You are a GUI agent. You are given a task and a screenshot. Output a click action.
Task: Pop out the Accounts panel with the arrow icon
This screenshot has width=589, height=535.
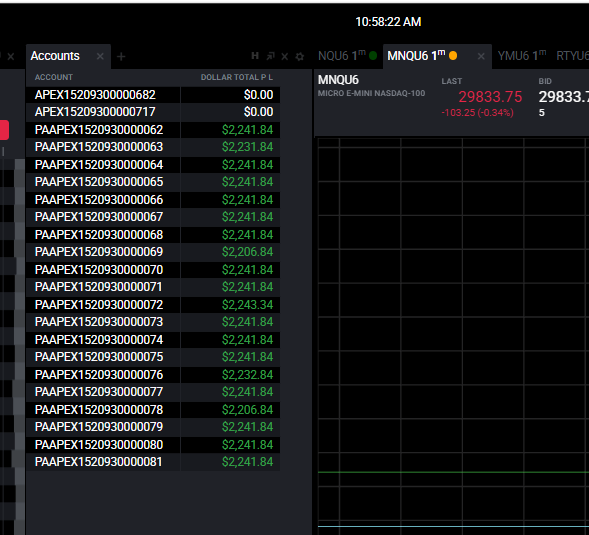tap(270, 56)
